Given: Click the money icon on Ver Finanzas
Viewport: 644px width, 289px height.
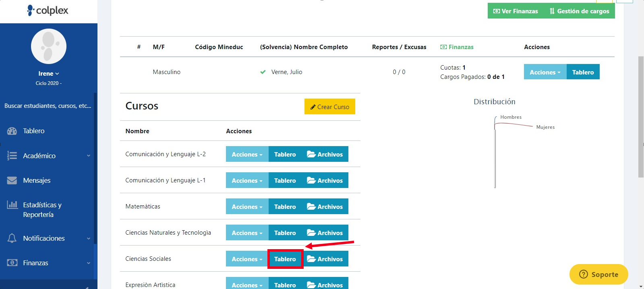Looking at the screenshot, I should point(497,11).
